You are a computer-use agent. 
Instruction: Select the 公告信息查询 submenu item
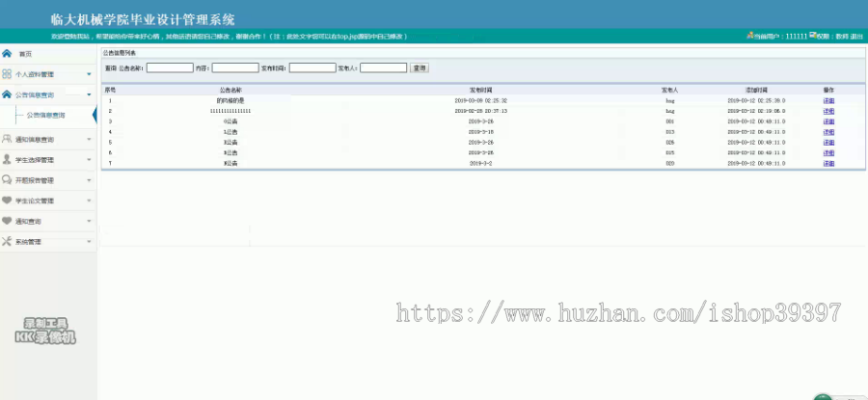click(x=46, y=116)
